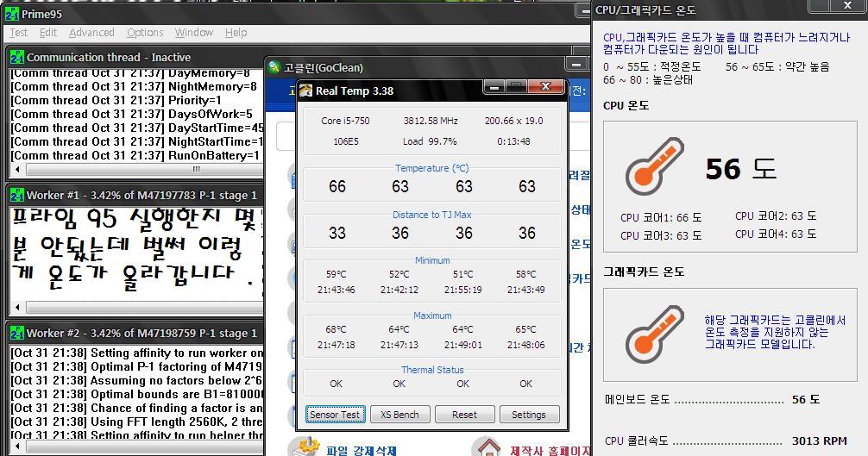Select the CPU 쿨러속도 3013 RPM value
The width and height of the screenshot is (868, 456).
tap(820, 440)
